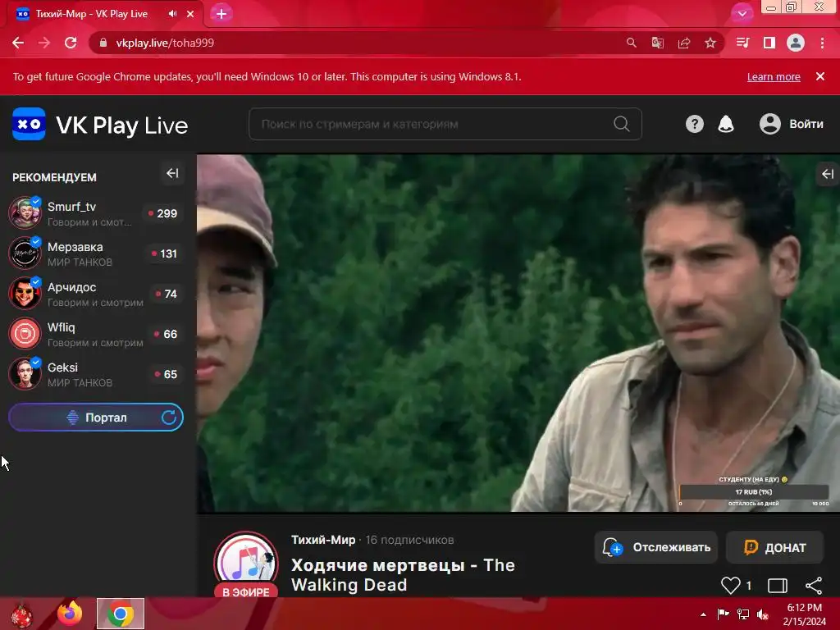The width and height of the screenshot is (840, 630).
Task: Like the stream with heart icon
Action: click(731, 585)
